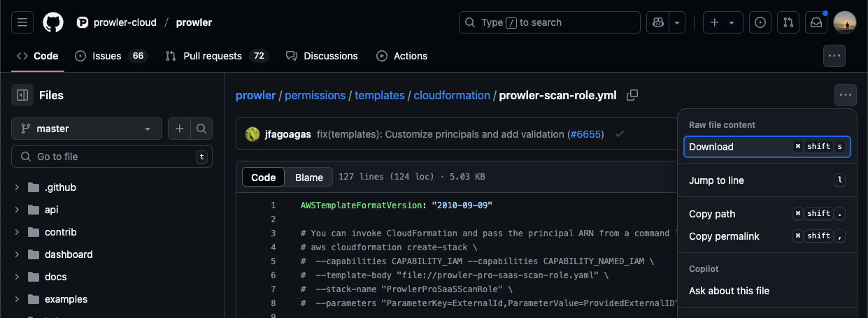
Task: Open the Copilot chat icon
Action: [658, 22]
